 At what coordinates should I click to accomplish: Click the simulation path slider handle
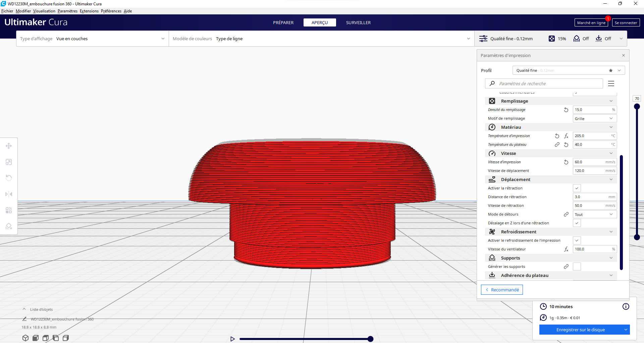click(x=370, y=339)
